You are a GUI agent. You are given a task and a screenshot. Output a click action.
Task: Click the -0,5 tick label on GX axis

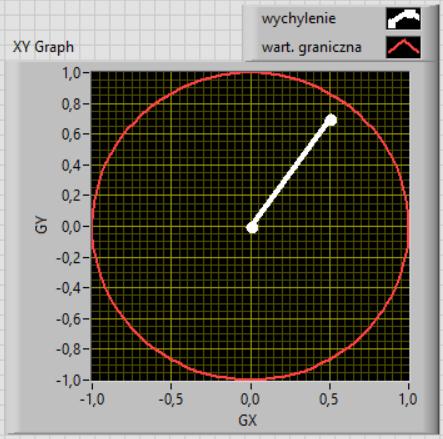pos(171,399)
